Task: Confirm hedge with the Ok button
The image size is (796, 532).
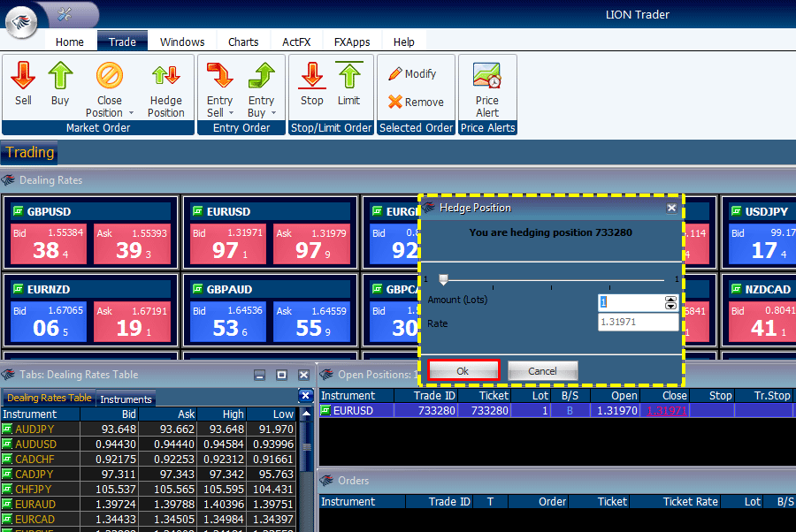Action: [x=463, y=371]
